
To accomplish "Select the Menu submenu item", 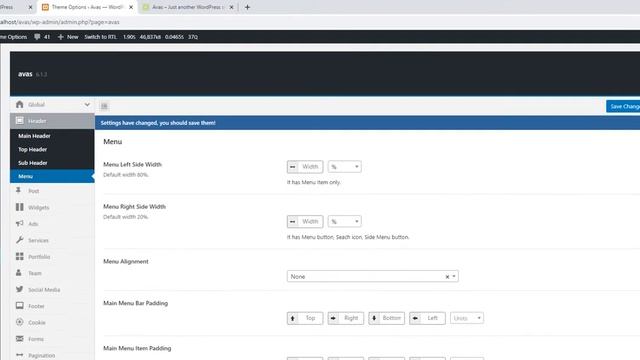I will pyautogui.click(x=52, y=176).
